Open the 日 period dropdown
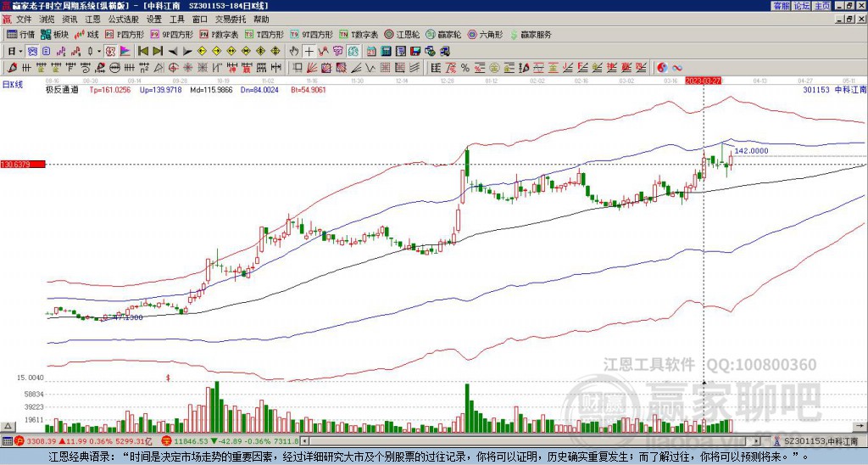 click(15, 52)
